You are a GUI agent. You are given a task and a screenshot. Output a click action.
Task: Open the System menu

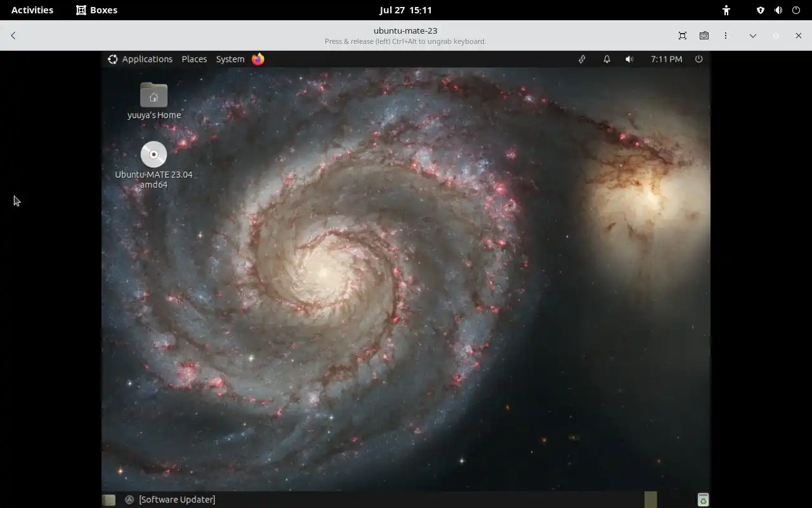click(230, 59)
